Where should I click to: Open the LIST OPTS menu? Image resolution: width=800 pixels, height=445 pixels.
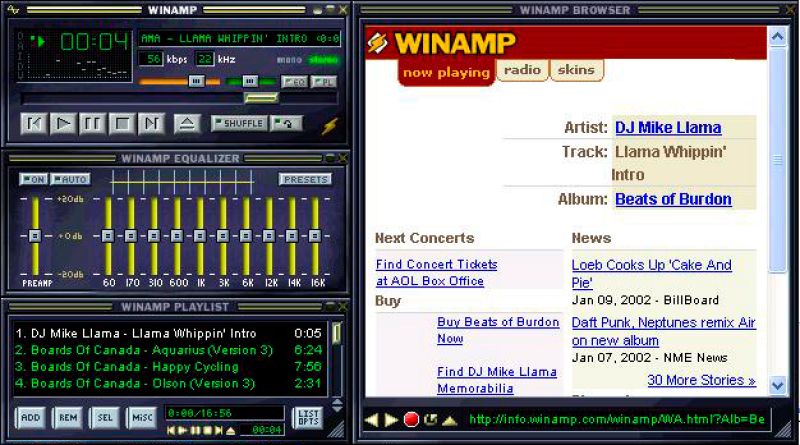click(x=308, y=417)
